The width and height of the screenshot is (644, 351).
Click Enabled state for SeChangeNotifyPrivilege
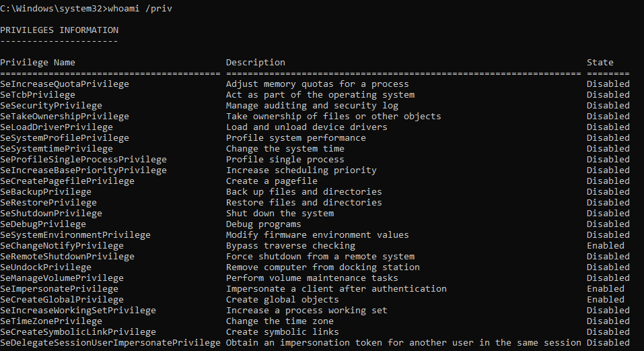click(606, 246)
